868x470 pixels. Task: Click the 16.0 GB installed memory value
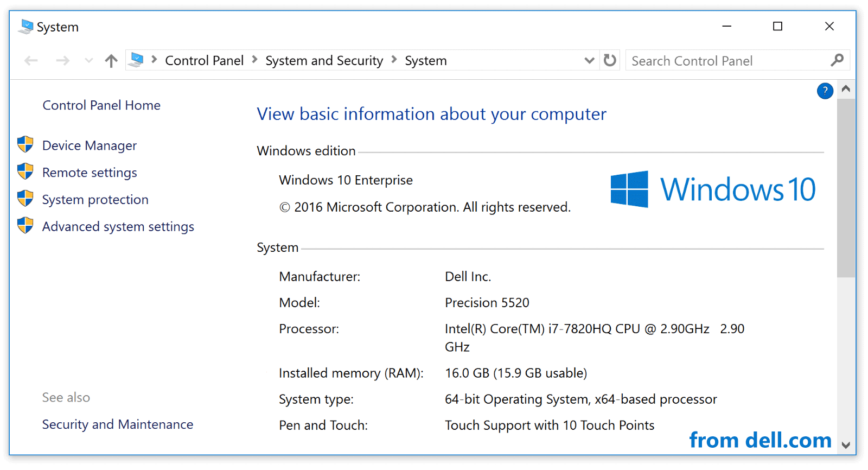coord(516,373)
